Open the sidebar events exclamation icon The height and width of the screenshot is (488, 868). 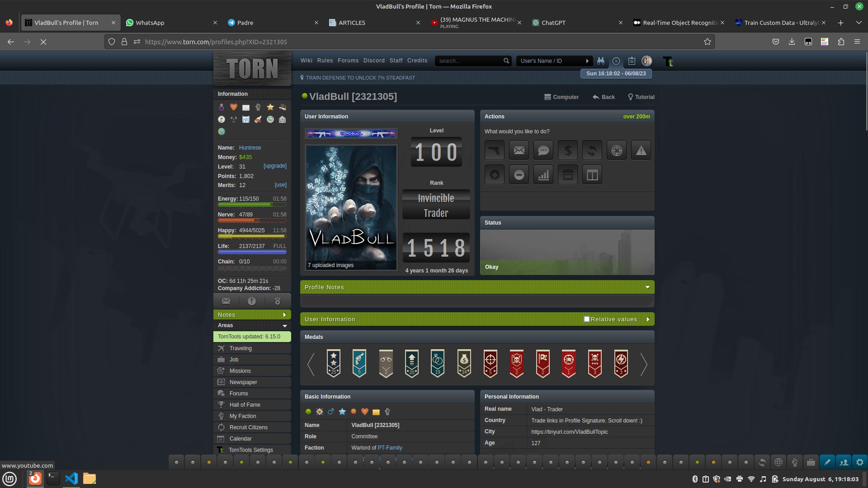tap(252, 301)
